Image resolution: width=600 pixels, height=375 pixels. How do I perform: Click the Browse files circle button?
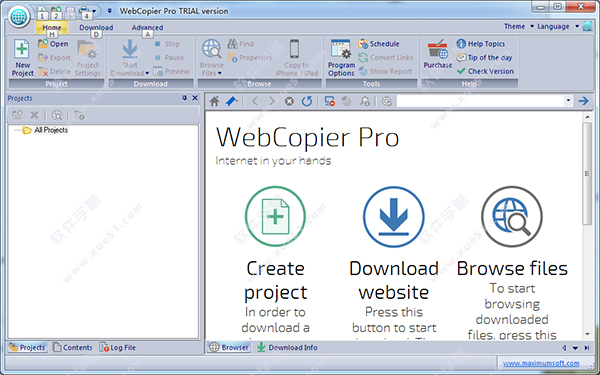pyautogui.click(x=512, y=217)
